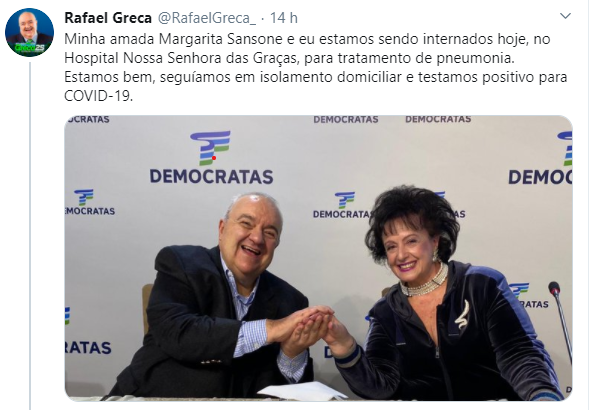The width and height of the screenshot is (591, 410).
Task: Click the large Democratas logo in the photo
Action: 210,147
